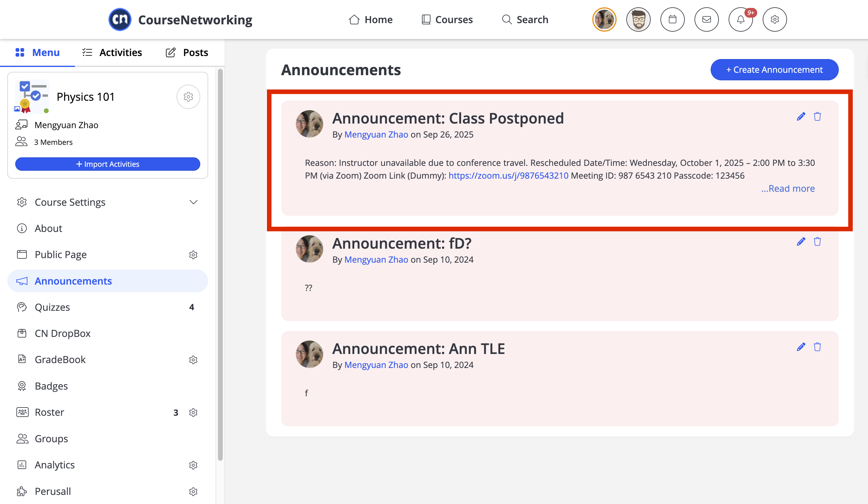Click the sidebar vertical scrollbar
868x504 pixels.
[x=220, y=264]
